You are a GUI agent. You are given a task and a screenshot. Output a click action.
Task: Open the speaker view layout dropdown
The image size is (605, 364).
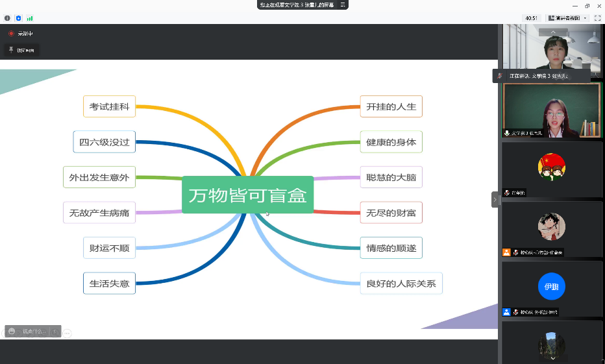[567, 18]
